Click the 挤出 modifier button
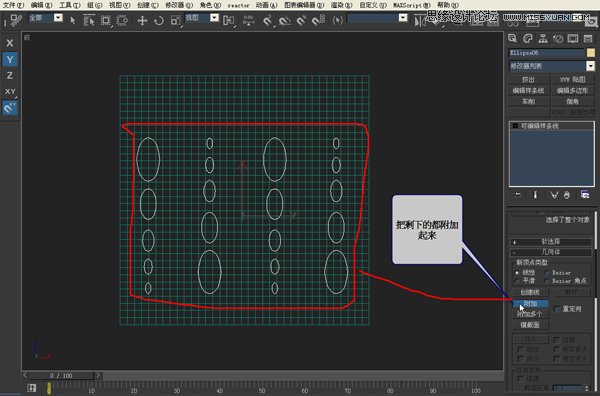 coord(528,80)
